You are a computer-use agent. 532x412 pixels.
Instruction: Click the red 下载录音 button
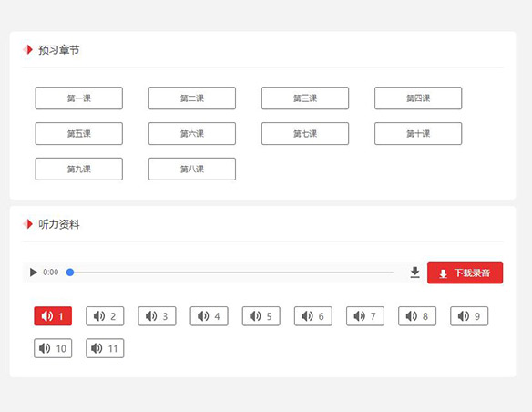465,273
